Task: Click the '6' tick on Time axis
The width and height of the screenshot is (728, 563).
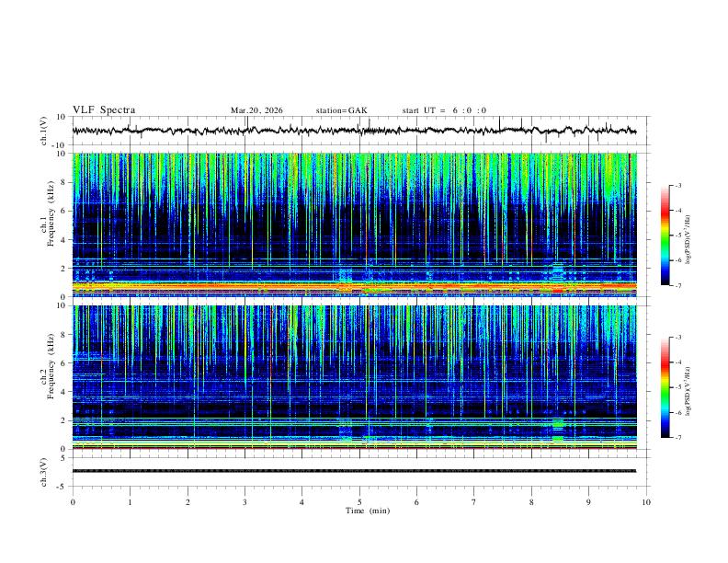Action: [x=417, y=502]
